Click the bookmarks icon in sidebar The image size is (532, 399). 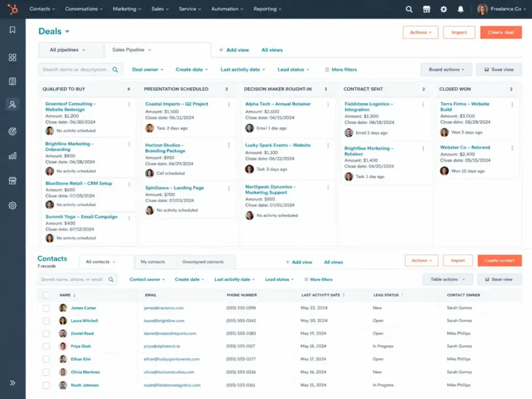(x=12, y=30)
